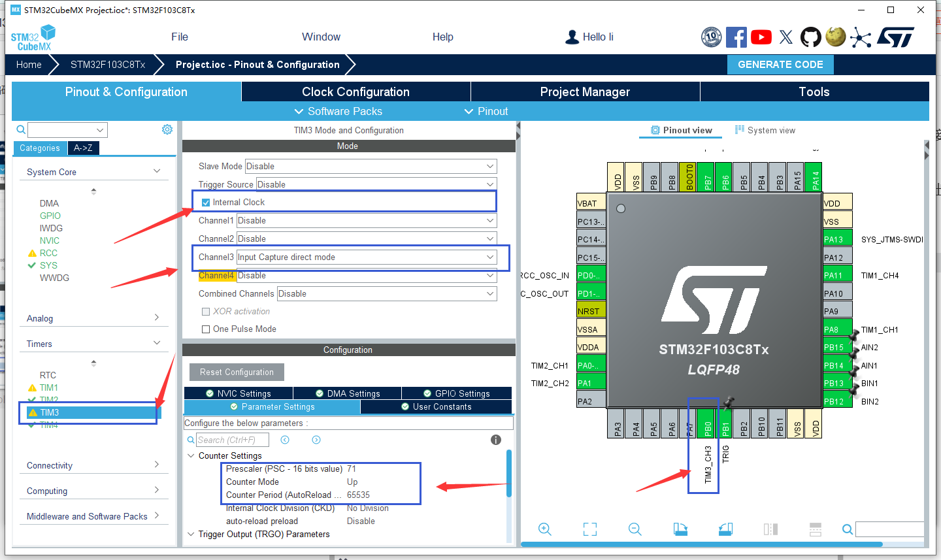Switch to Project Manager tab
The height and width of the screenshot is (560, 941).
pos(586,92)
